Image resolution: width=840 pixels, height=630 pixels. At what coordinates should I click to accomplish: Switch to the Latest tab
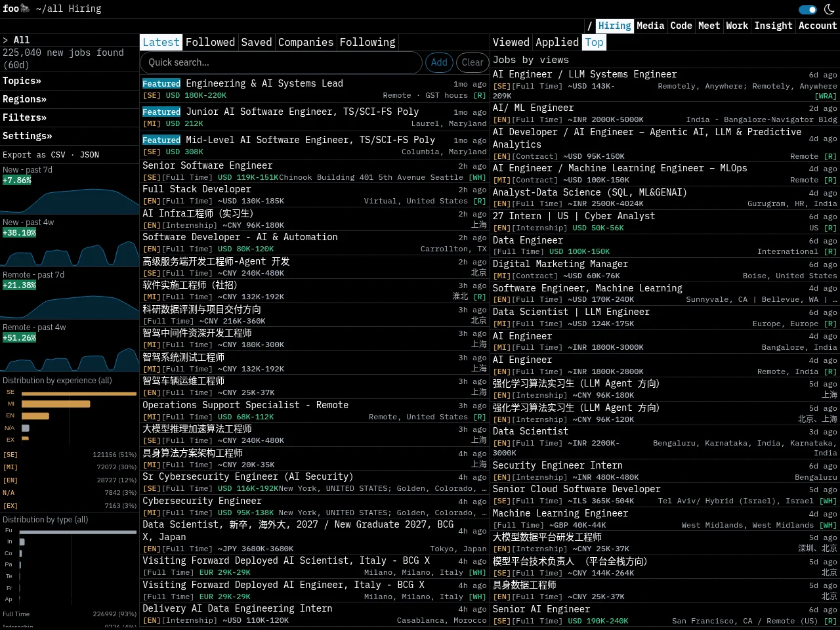click(x=161, y=42)
